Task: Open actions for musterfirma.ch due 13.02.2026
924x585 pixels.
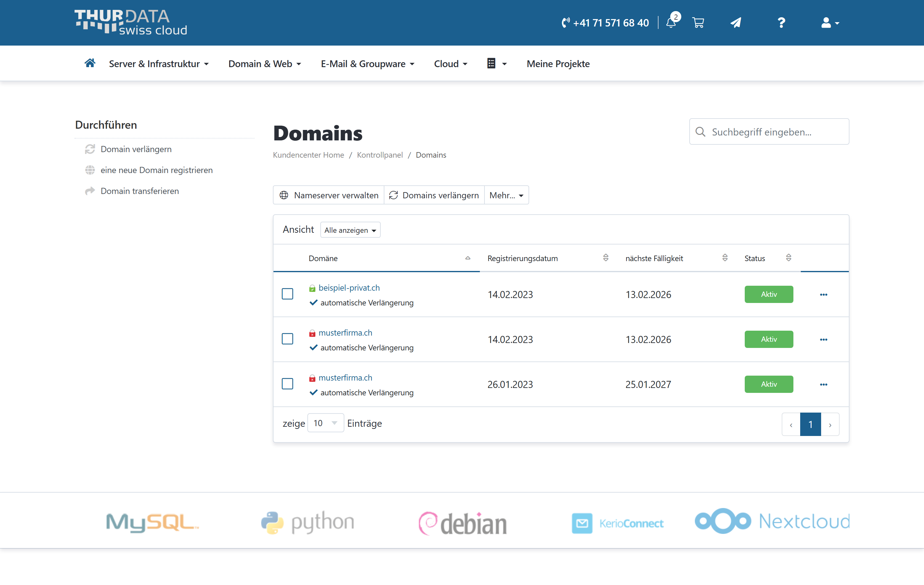Action: (824, 340)
